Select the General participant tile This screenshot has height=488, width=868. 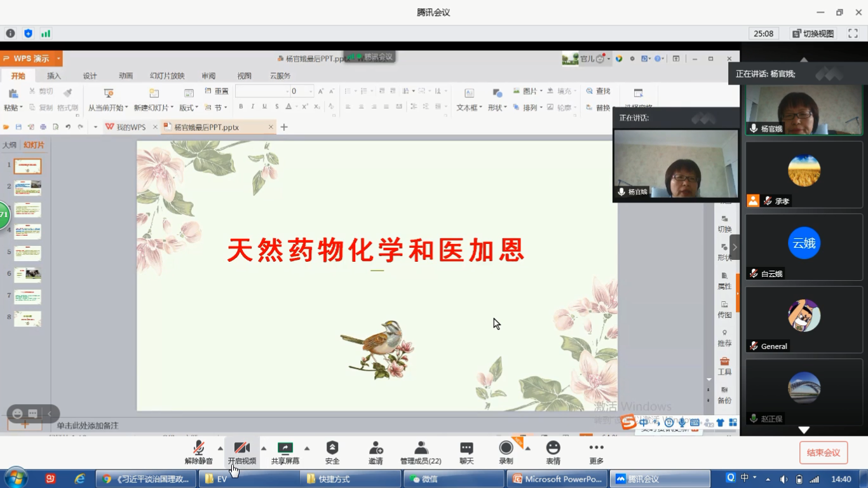coord(804,319)
